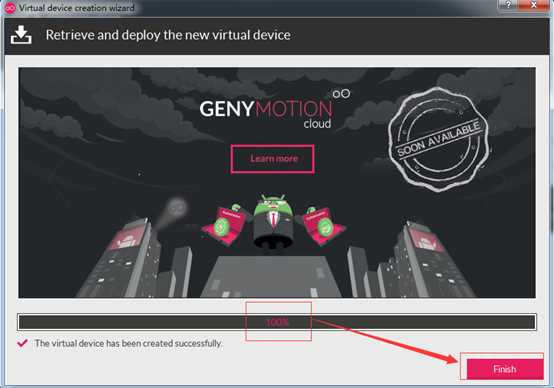The width and height of the screenshot is (554, 388).
Task: Click the Finish button
Action: coord(505,369)
